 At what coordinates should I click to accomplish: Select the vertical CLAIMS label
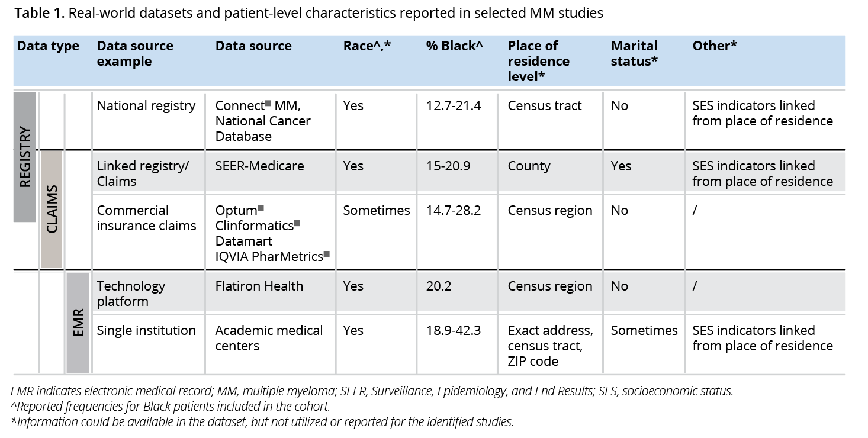click(52, 208)
